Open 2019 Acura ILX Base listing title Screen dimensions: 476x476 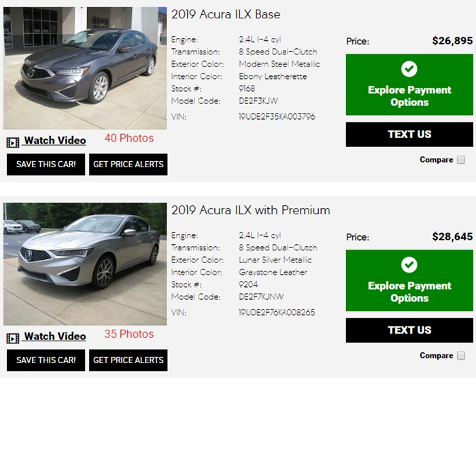[x=226, y=14]
